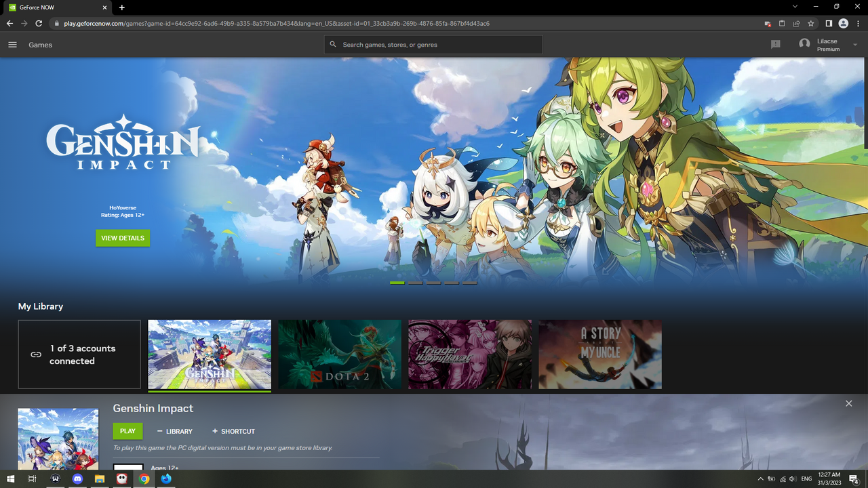Select the fifth carousel indicator
868x488 pixels.
point(470,283)
